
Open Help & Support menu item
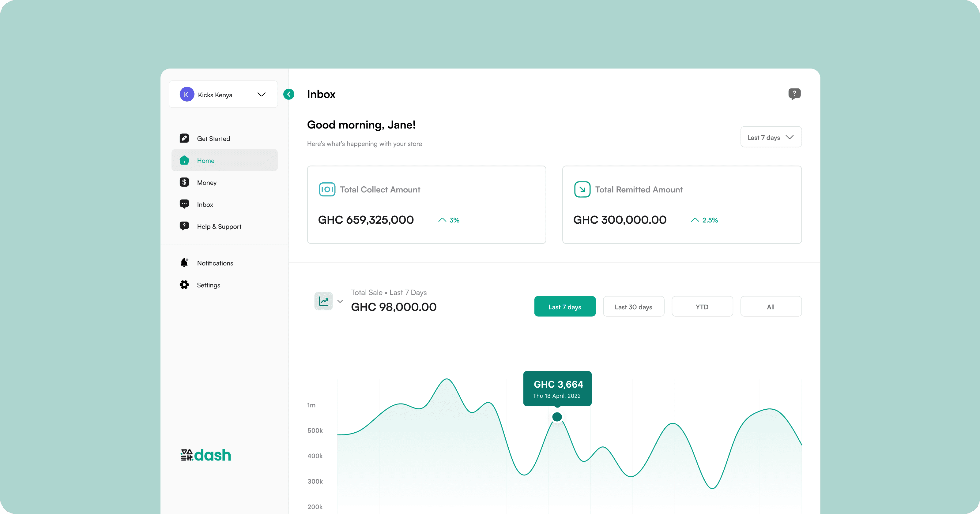(x=219, y=227)
